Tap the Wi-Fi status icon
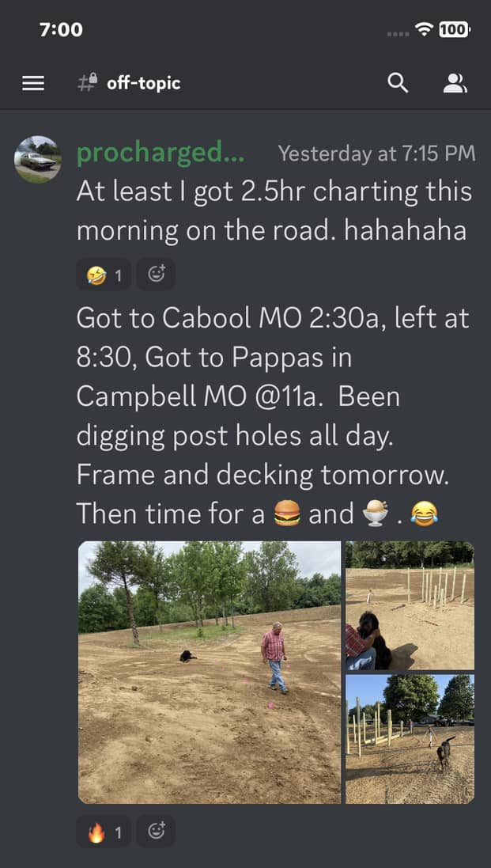Viewport: 491px width, 868px height. tap(425, 29)
